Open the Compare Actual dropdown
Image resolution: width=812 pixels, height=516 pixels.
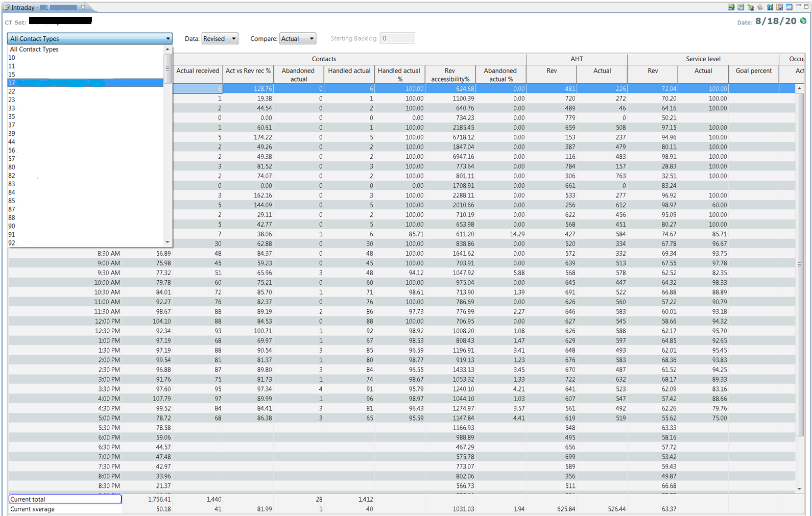[x=298, y=39]
